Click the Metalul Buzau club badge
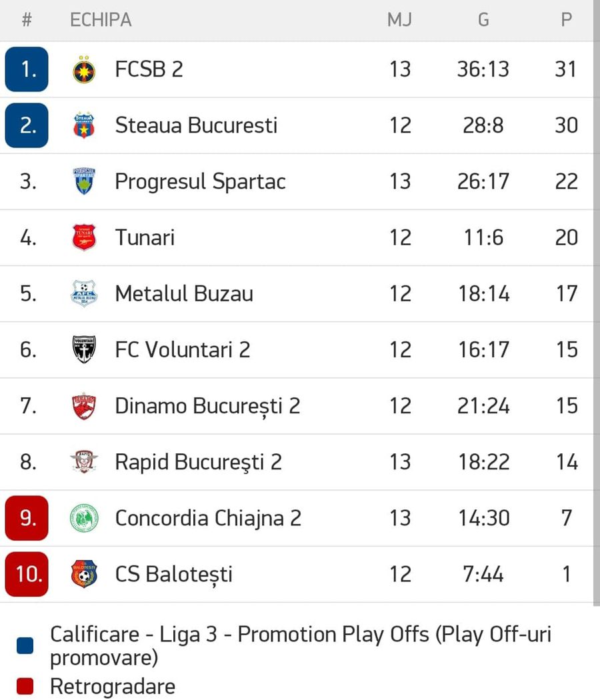 tap(84, 293)
